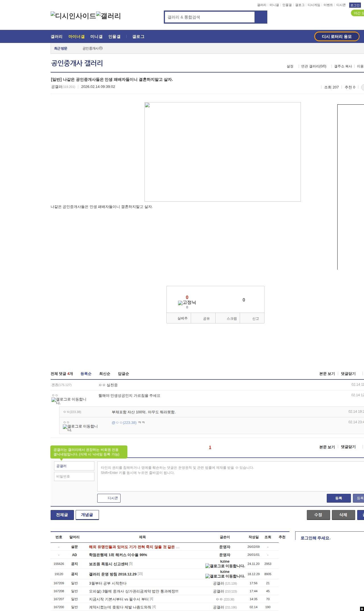Open 디시콘 in the top utility menu
The width and height of the screenshot is (364, 611).
coord(341,5)
